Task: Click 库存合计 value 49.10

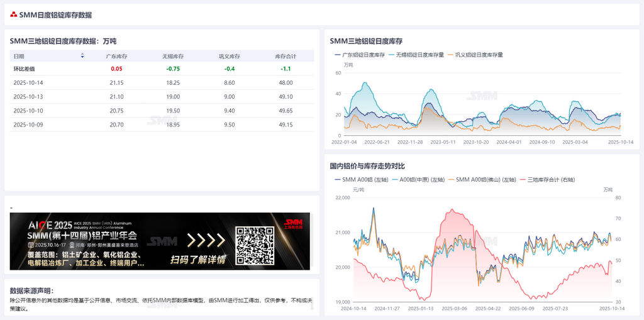Action: tap(286, 97)
